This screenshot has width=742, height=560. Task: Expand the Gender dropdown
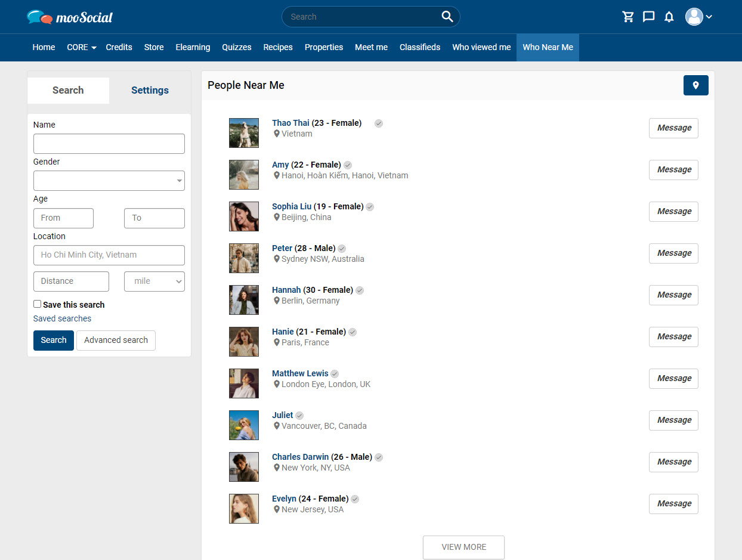tap(109, 181)
